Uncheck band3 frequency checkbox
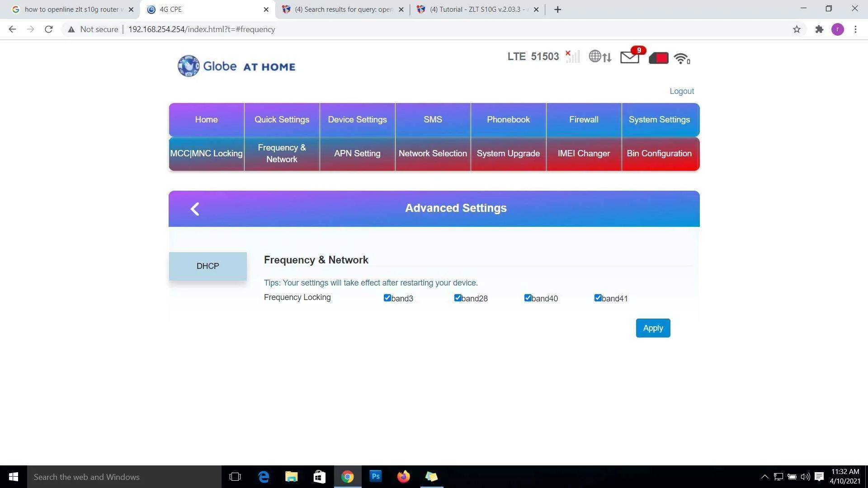Image resolution: width=868 pixels, height=488 pixels. (x=387, y=298)
